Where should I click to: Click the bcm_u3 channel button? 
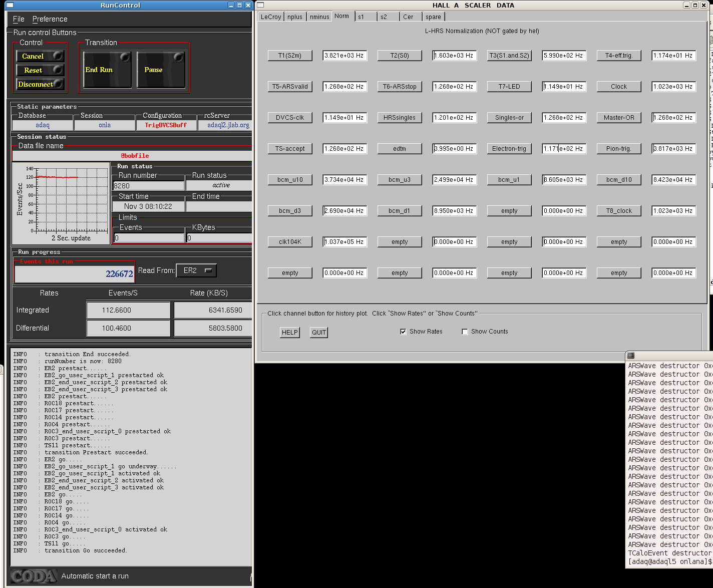400,180
